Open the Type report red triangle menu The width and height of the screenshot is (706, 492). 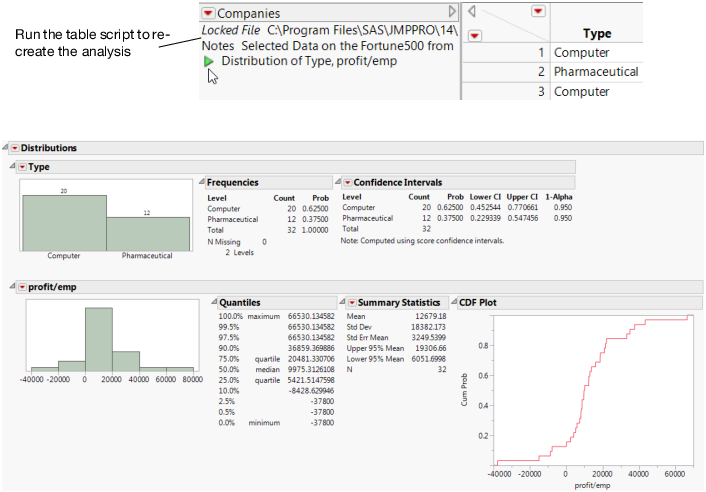(21, 166)
